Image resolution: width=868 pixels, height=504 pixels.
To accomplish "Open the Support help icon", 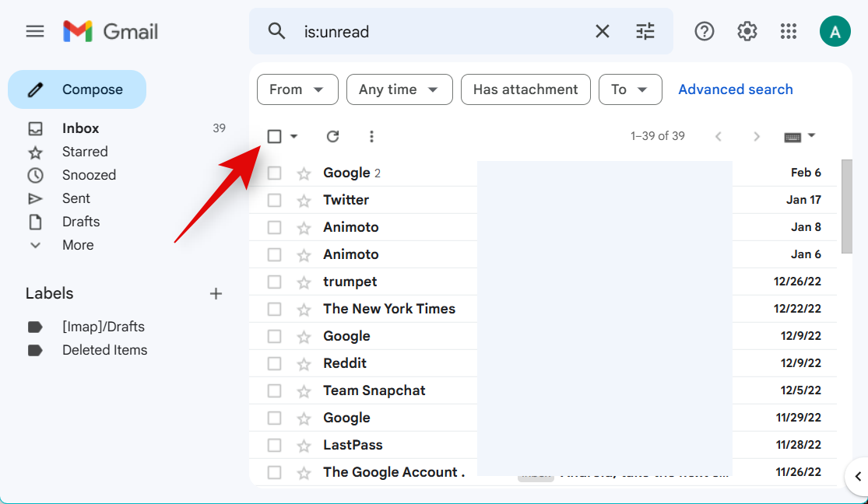I will tap(705, 31).
